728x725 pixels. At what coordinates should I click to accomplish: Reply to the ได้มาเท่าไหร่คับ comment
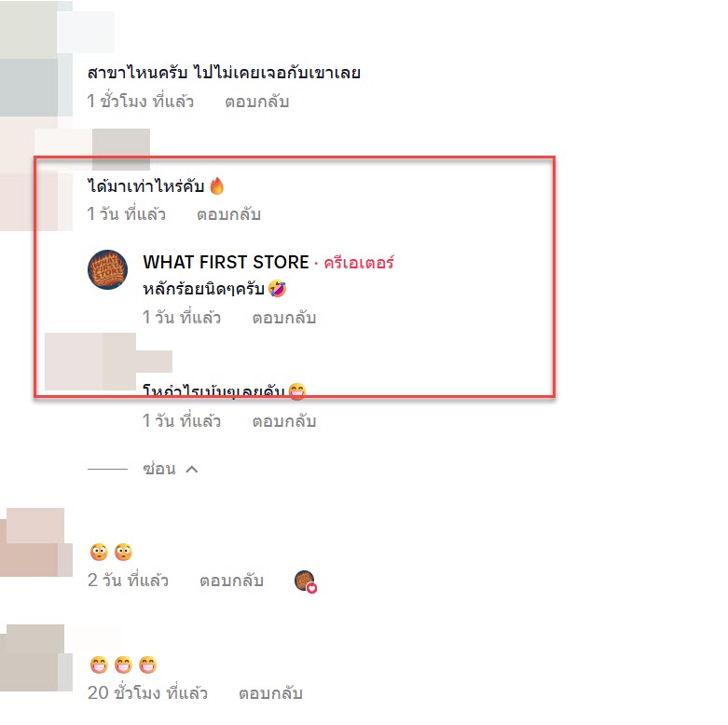point(228,214)
